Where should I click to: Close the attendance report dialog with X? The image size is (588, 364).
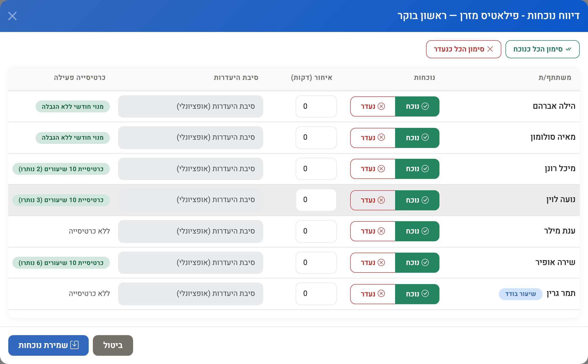(12, 16)
